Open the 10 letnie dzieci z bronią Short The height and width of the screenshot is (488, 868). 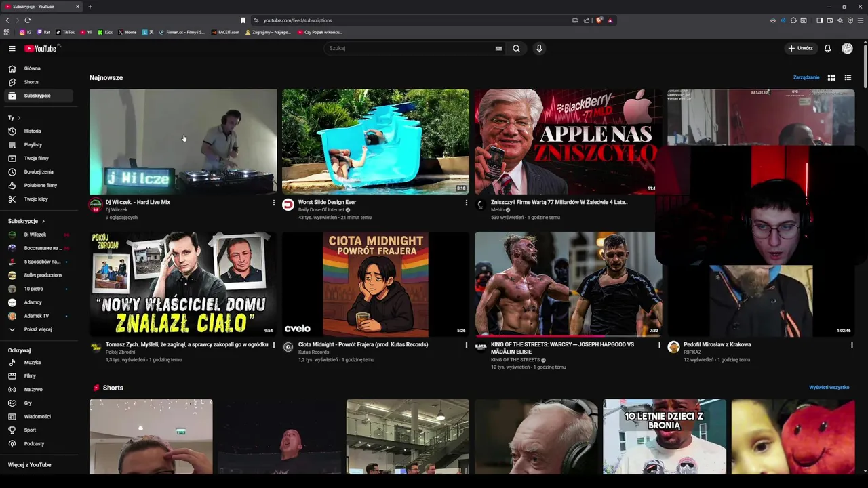tap(665, 436)
